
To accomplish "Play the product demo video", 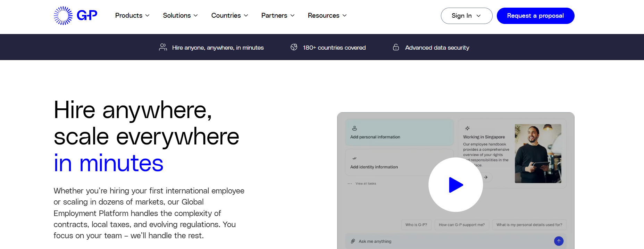I will 455,185.
